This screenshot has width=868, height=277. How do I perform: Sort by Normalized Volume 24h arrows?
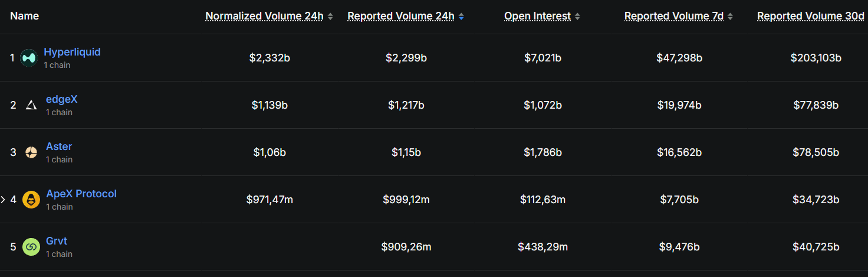coord(330,17)
